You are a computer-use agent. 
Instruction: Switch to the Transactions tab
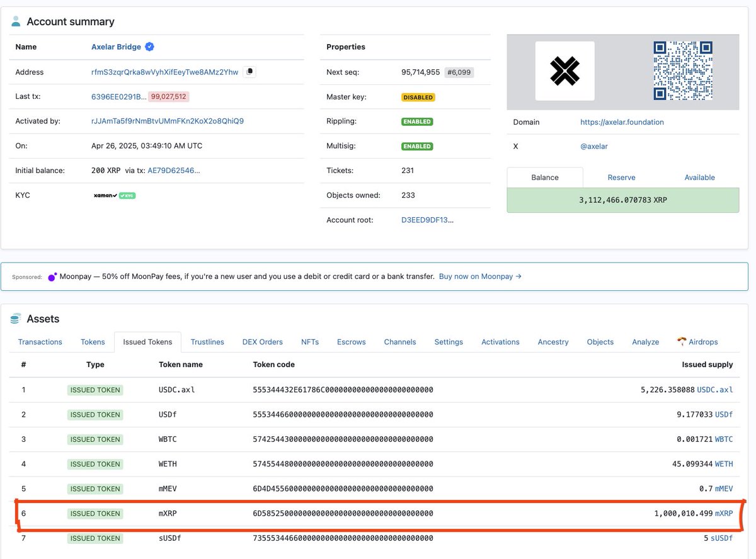(40, 342)
